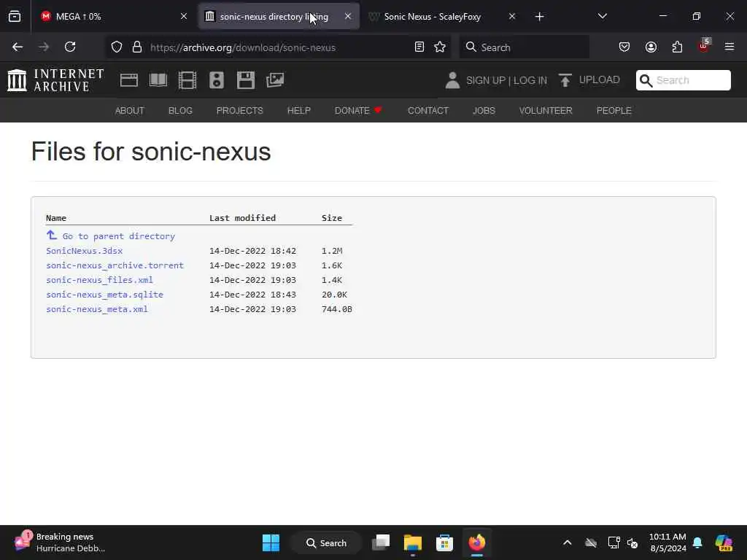The image size is (747, 560).
Task: Open the PROJECTS menu item
Action: [x=239, y=111]
